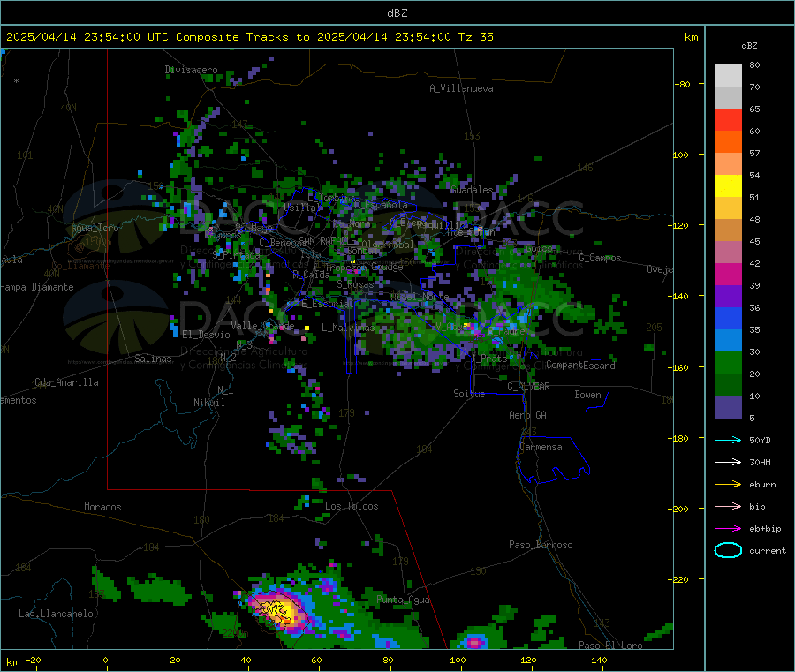Pick the light orange 54–57 dBZ swatch

(728, 164)
